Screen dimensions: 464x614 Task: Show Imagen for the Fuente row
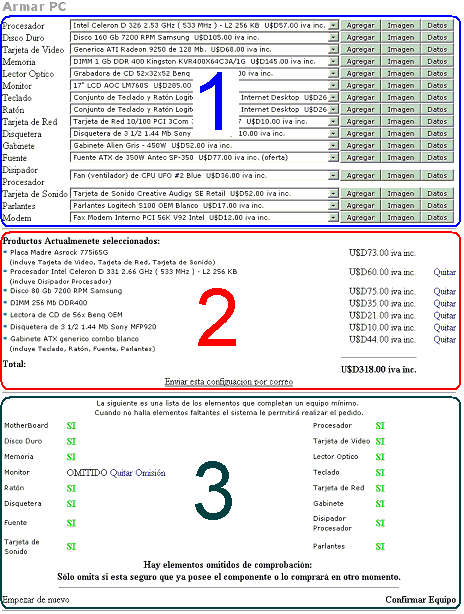coord(401,157)
